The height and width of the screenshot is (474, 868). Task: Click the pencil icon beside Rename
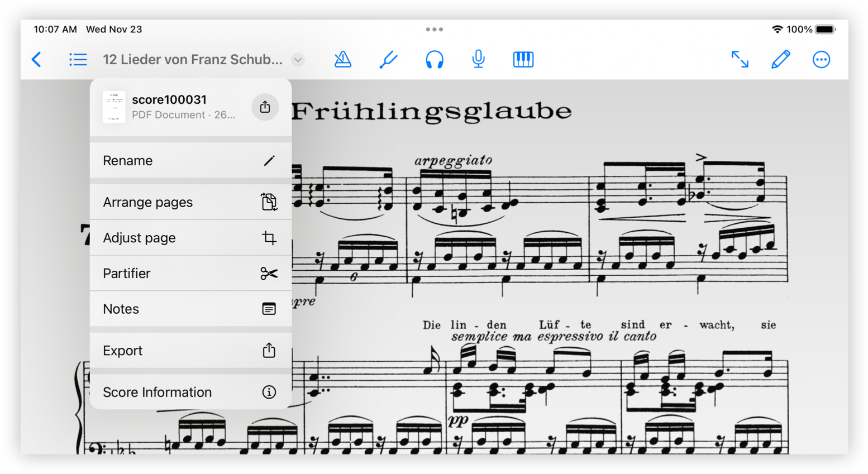[x=269, y=161]
